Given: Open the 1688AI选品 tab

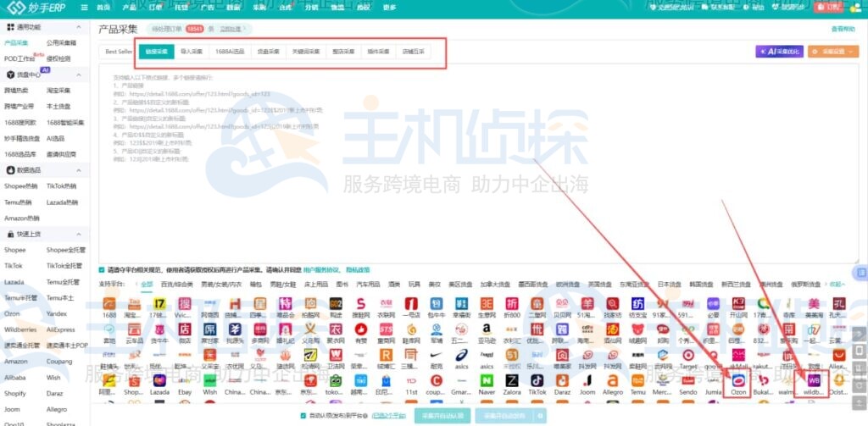Looking at the screenshot, I should tap(230, 52).
